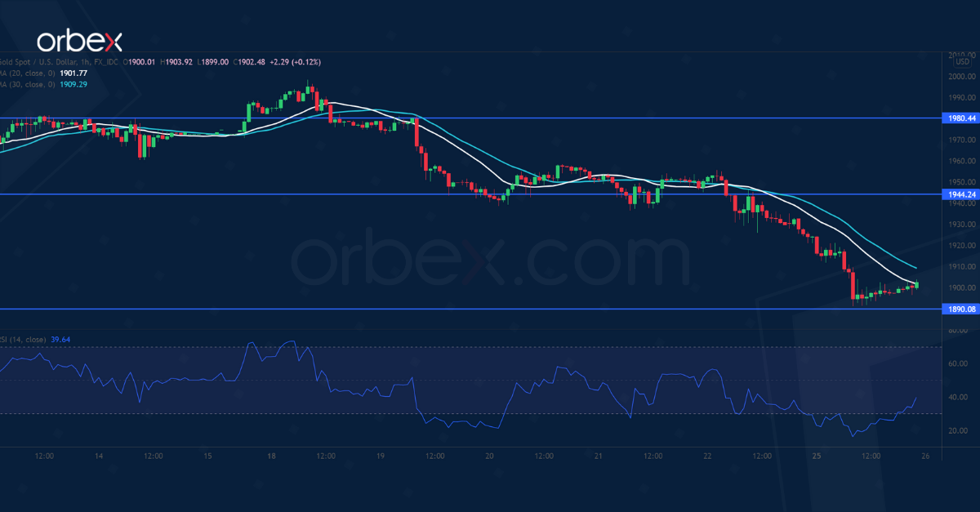The image size is (980, 512).
Task: Click the date label 20 on time axis
Action: pos(489,456)
